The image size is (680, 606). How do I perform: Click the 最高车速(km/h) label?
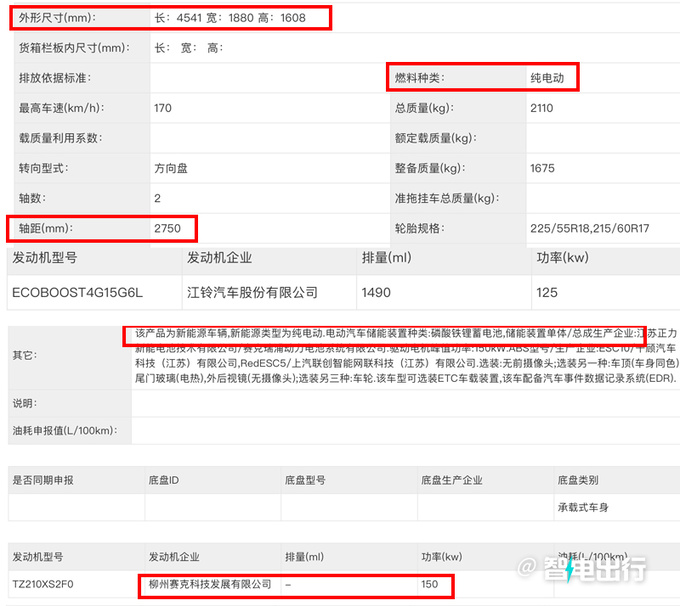click(x=61, y=108)
